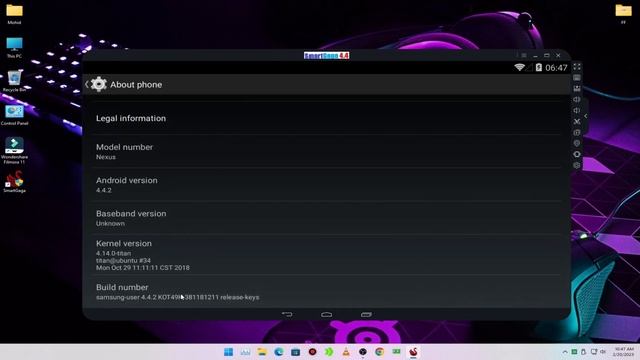
Task: Open the Control Panel desktop icon
Action: click(14, 115)
